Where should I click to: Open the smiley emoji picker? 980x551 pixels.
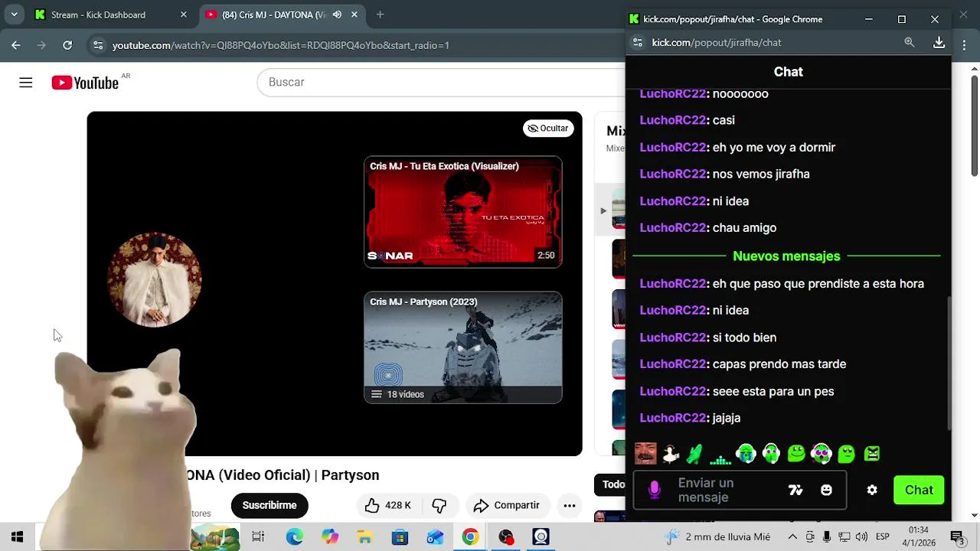826,491
